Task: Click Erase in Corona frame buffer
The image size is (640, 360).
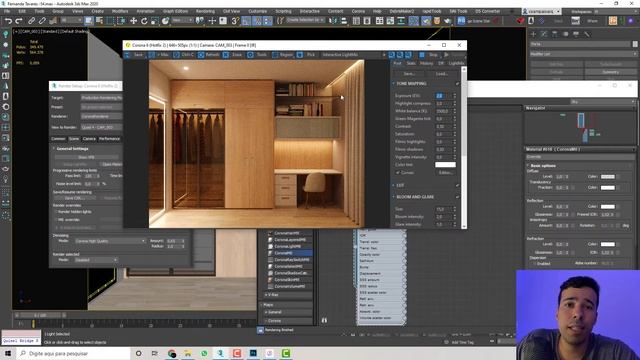Action: 233,55
